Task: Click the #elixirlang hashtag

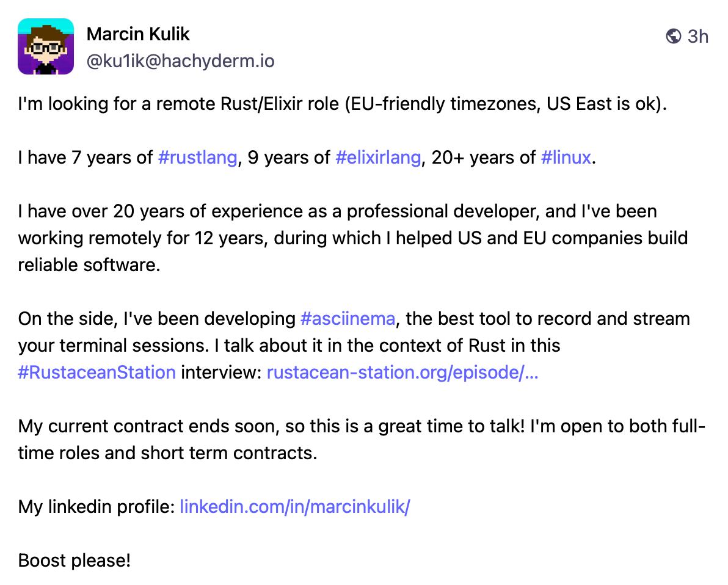Action: (x=378, y=158)
